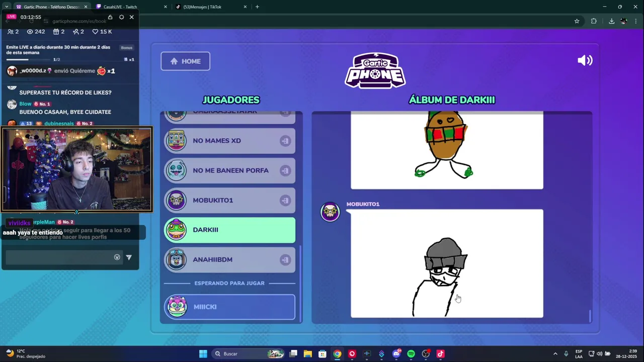
Task: Select player ANAHIIBDM's album
Action: click(230, 259)
